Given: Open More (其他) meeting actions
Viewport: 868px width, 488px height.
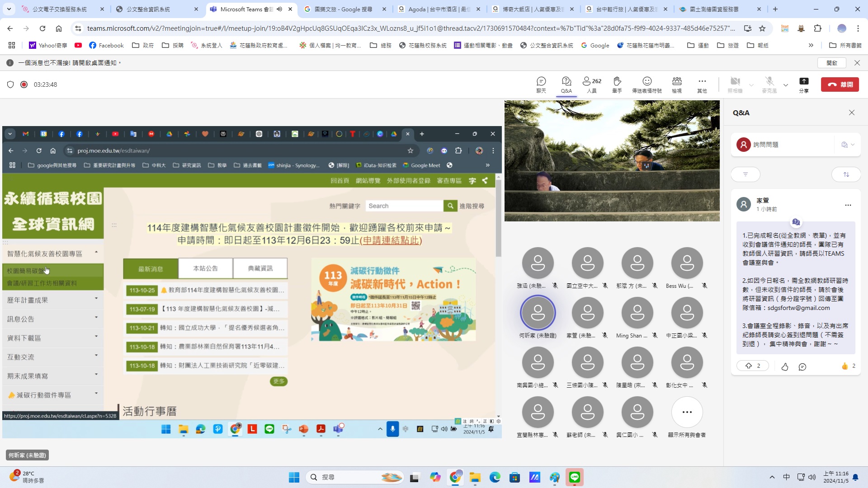Looking at the screenshot, I should pyautogui.click(x=702, y=84).
